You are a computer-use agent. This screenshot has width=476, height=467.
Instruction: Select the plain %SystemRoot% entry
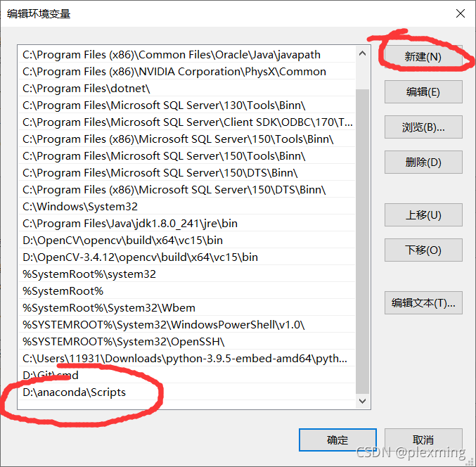tap(186, 291)
